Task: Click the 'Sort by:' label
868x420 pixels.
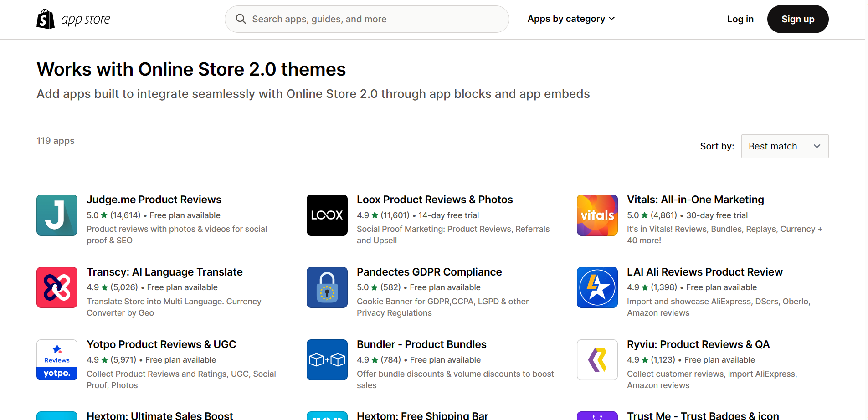Action: pyautogui.click(x=717, y=146)
